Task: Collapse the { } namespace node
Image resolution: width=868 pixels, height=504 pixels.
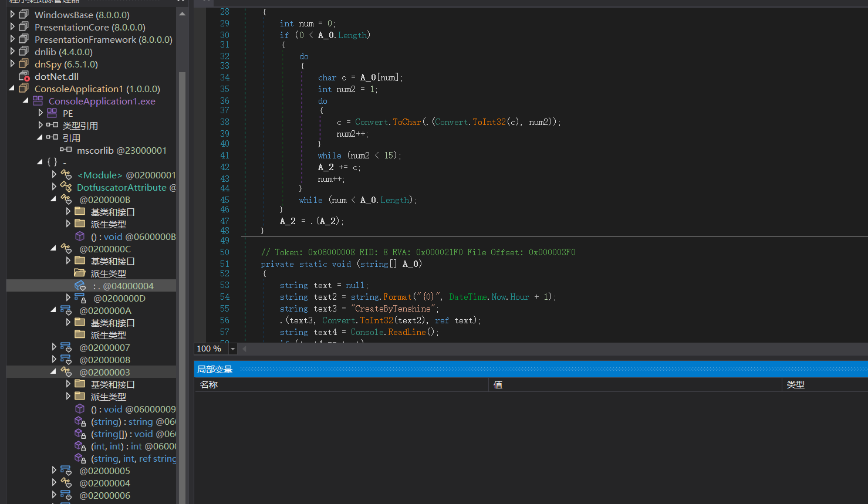Action: (40, 162)
